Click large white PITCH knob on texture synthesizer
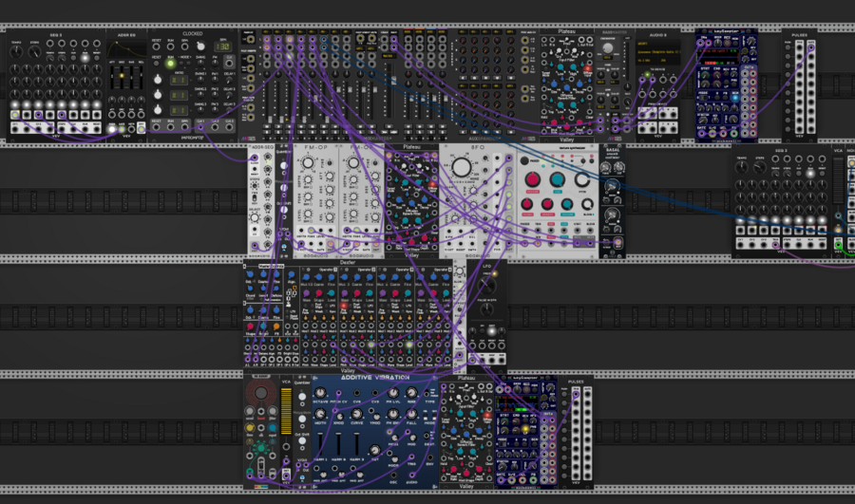855x504 pixels. [581, 179]
